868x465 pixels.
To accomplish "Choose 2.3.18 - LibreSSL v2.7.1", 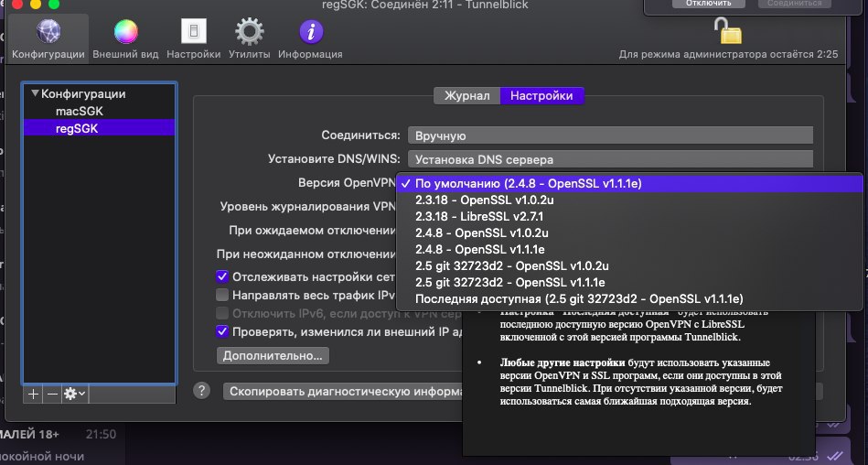I will pyautogui.click(x=629, y=217).
